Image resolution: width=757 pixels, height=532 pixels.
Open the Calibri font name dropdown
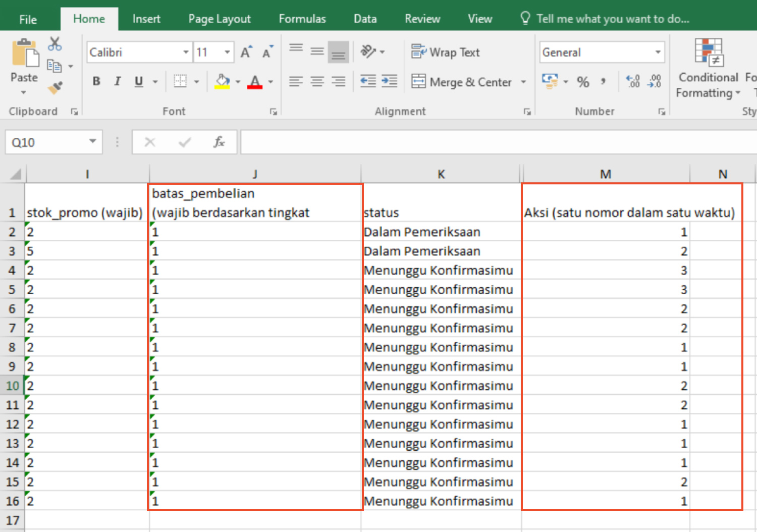coord(186,52)
